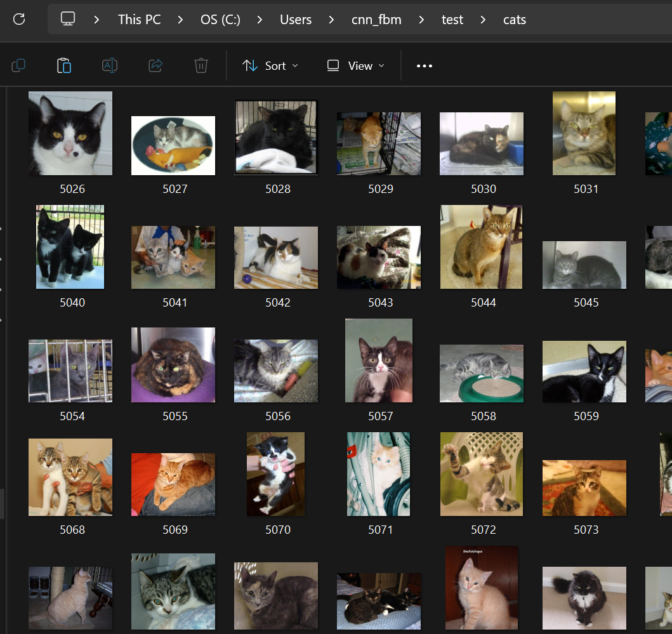
Task: Expand the chevron after cnn_fbm
Action: point(421,20)
